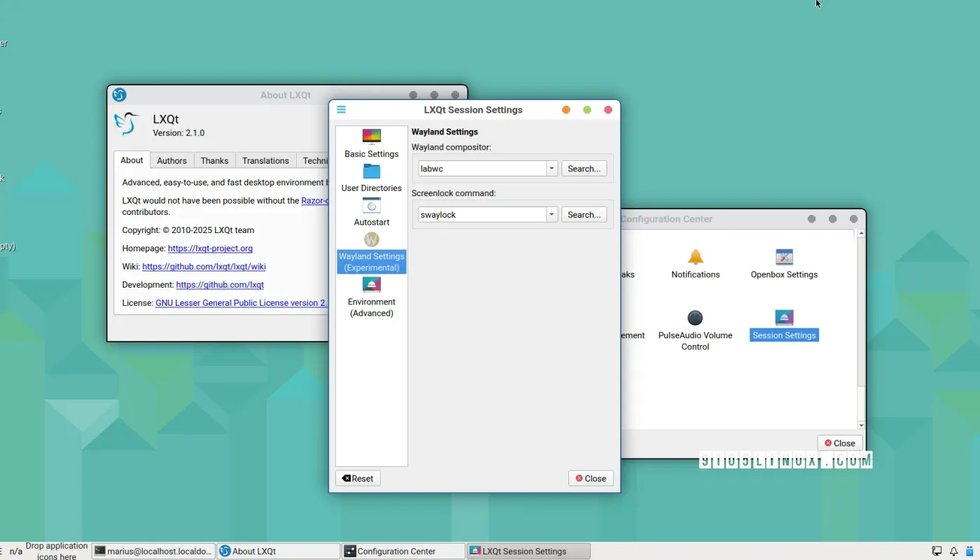Click the red close button of Session Settings
This screenshot has width=980, height=560.
pyautogui.click(x=608, y=110)
